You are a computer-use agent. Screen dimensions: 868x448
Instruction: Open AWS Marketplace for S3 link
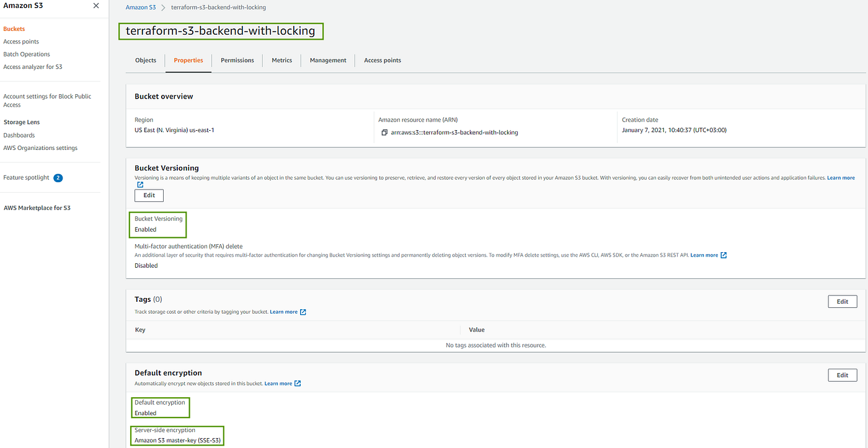(x=37, y=208)
